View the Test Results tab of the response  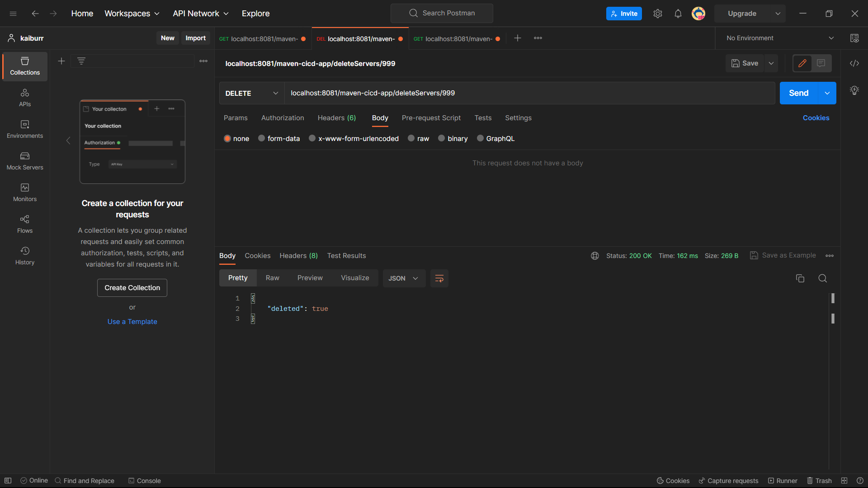coord(346,256)
